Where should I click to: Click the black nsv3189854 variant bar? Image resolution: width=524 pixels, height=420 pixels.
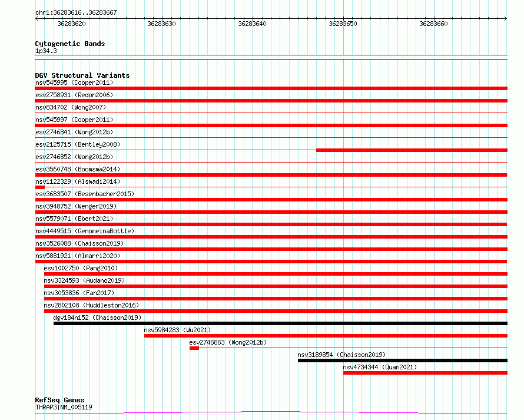click(x=403, y=361)
